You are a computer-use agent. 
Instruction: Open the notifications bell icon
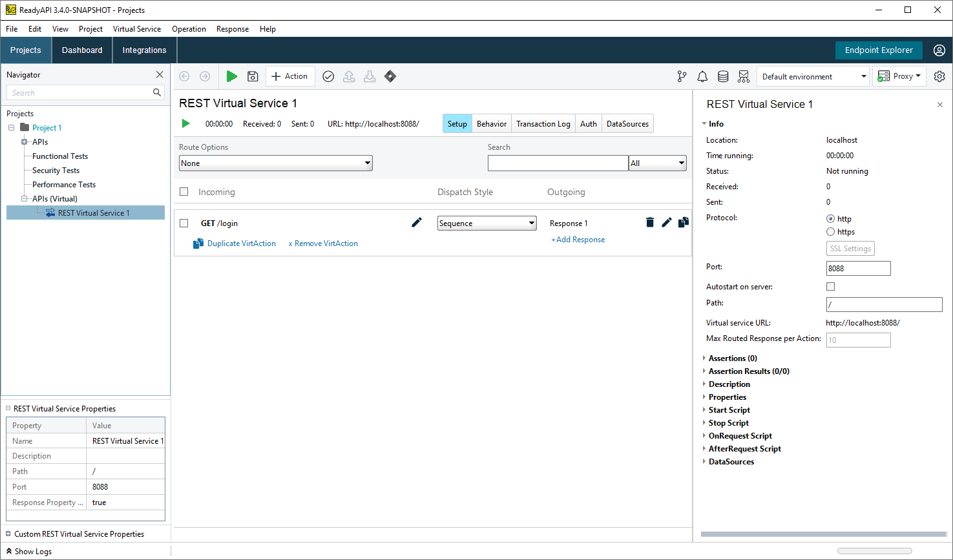tap(702, 76)
